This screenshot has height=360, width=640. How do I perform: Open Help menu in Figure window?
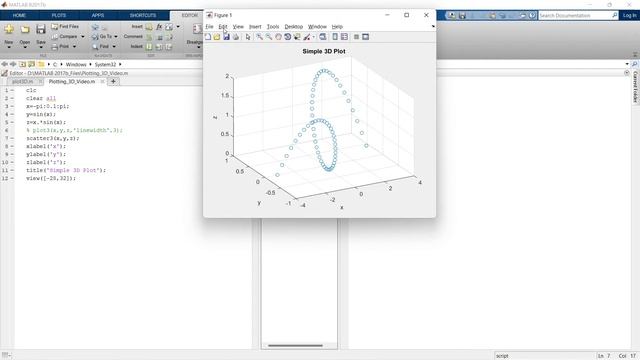(x=337, y=27)
